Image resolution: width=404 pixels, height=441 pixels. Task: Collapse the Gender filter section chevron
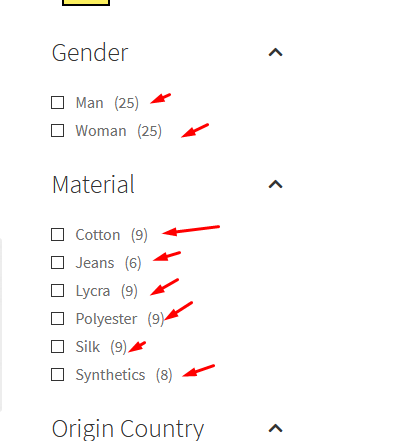pyautogui.click(x=275, y=52)
